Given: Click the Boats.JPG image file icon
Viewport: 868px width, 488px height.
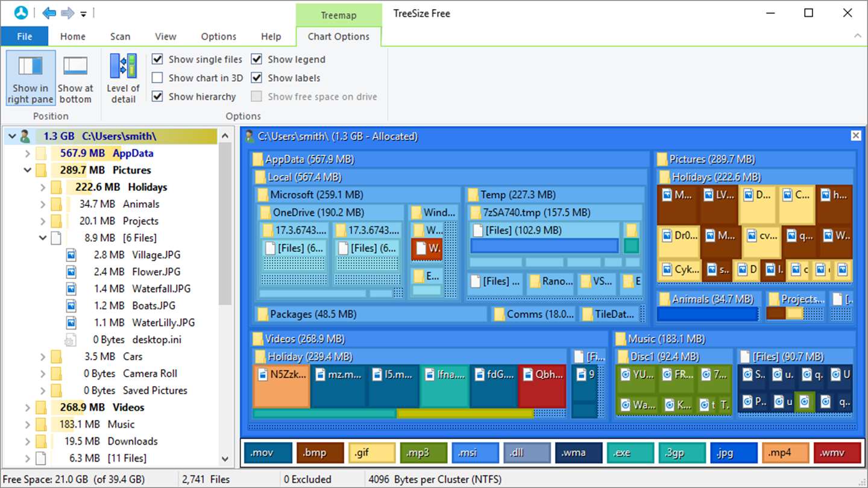Looking at the screenshot, I should (x=71, y=305).
